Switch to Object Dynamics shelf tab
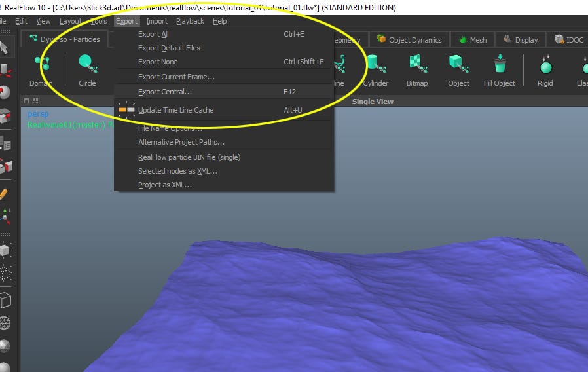Viewport: 588px width, 372px height. 409,40
